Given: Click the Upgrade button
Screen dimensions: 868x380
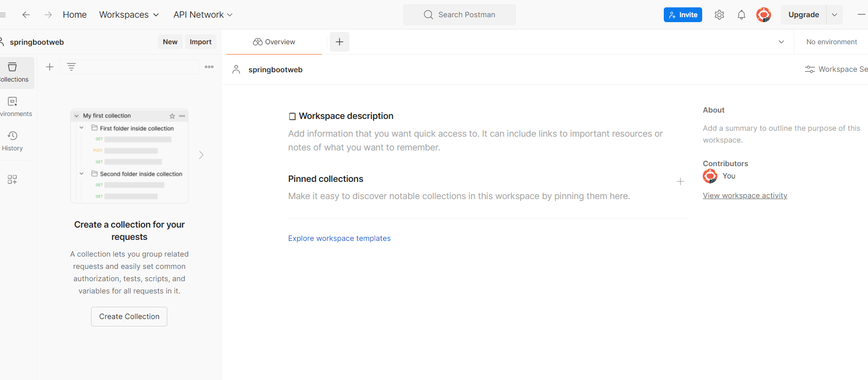Looking at the screenshot, I should [x=804, y=15].
